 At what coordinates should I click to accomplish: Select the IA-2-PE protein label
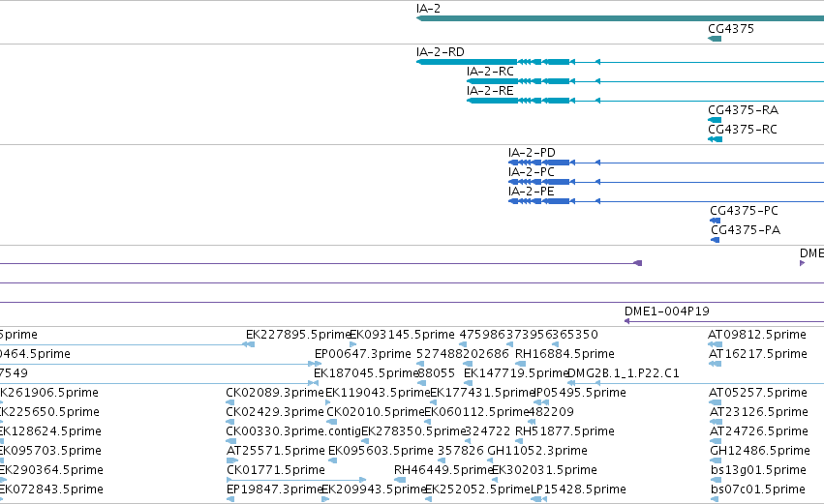pos(532,192)
